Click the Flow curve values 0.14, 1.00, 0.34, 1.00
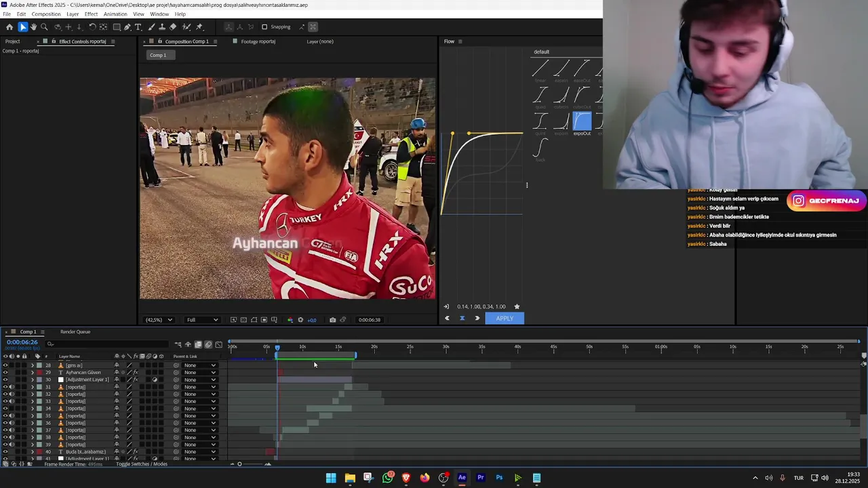Image resolution: width=868 pixels, height=488 pixels. click(481, 306)
